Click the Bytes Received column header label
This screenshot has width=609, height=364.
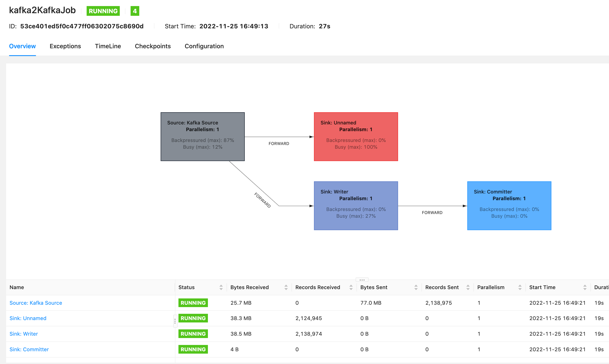point(249,287)
